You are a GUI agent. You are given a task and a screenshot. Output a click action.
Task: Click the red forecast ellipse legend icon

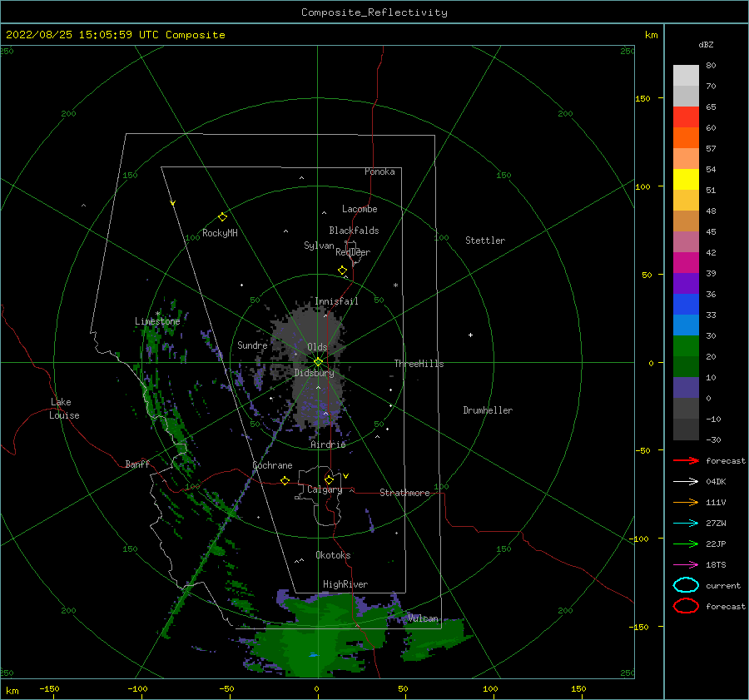point(686,606)
